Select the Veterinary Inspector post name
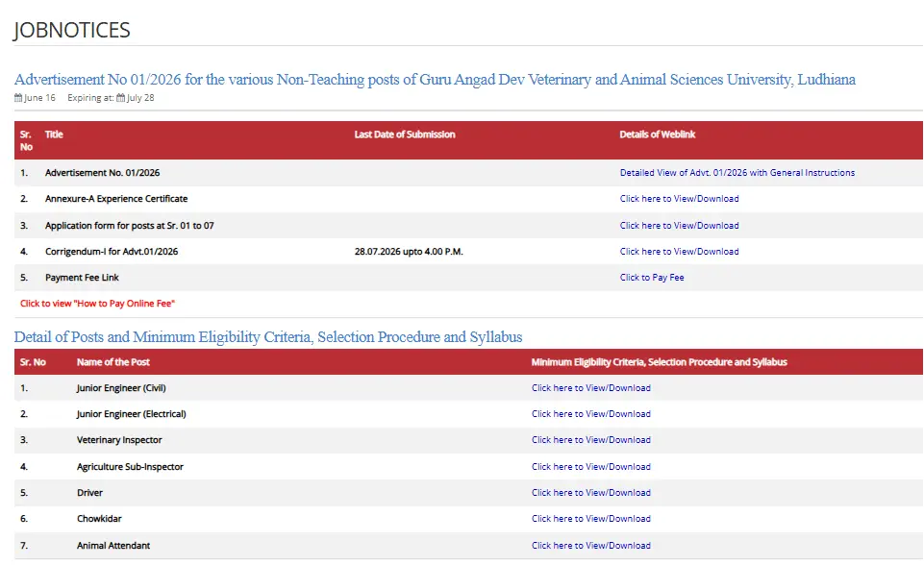924x565 pixels. tap(119, 439)
